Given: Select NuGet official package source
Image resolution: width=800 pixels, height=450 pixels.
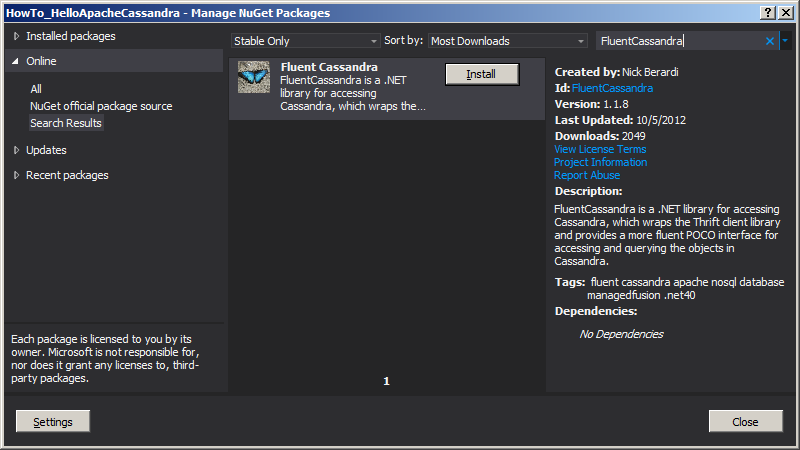Looking at the screenshot, I should 101,106.
